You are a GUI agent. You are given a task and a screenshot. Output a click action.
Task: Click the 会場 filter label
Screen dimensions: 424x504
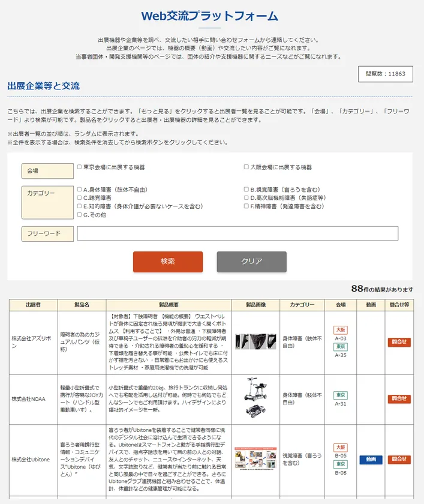(47, 170)
